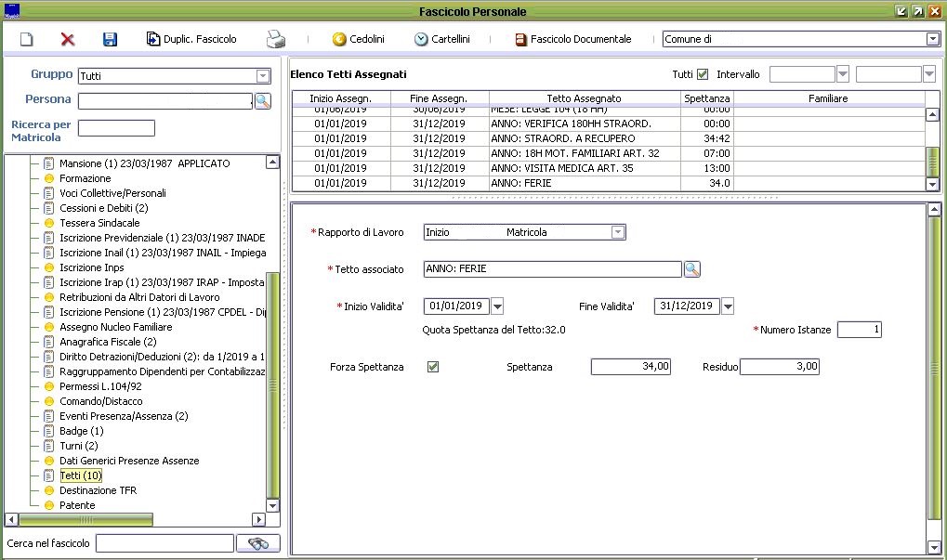Expand the Comune di dropdown
This screenshot has width=947, height=560.
coord(932,39)
